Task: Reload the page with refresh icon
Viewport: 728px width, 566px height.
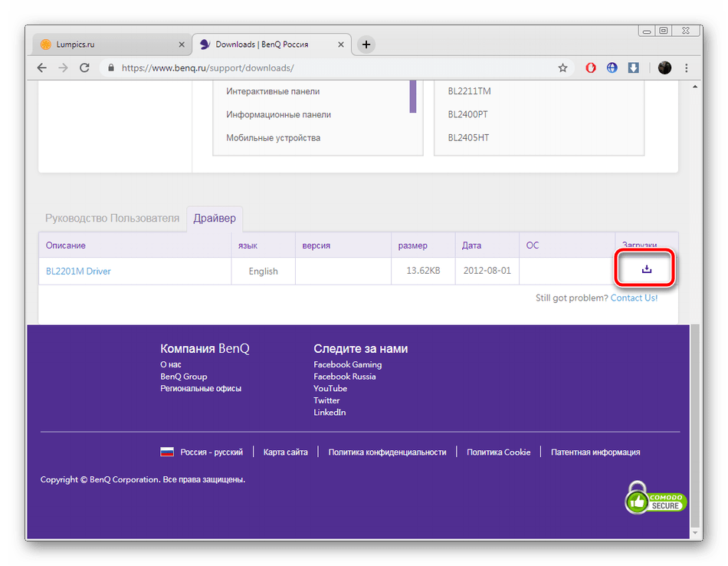Action: (84, 67)
